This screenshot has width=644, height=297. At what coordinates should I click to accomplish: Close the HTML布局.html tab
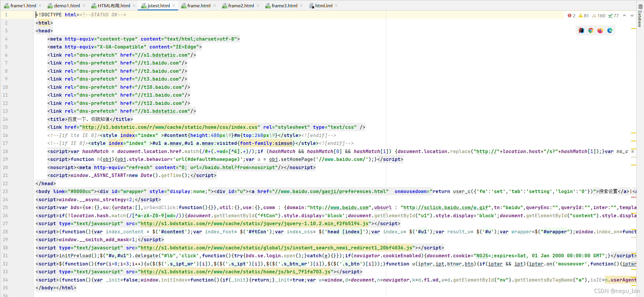134,6
